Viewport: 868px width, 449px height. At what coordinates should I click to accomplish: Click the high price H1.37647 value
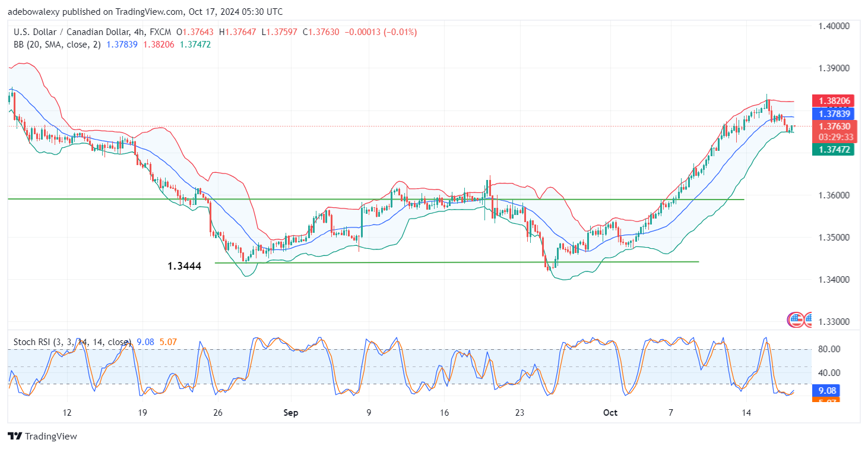(x=237, y=32)
